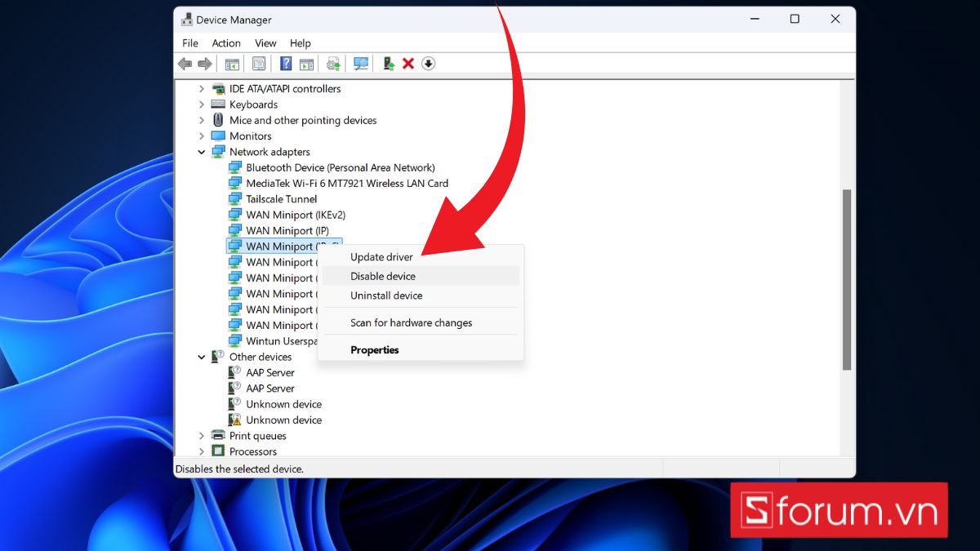Click the Enable device toolbar icon
The width and height of the screenshot is (980, 551).
coord(389,64)
